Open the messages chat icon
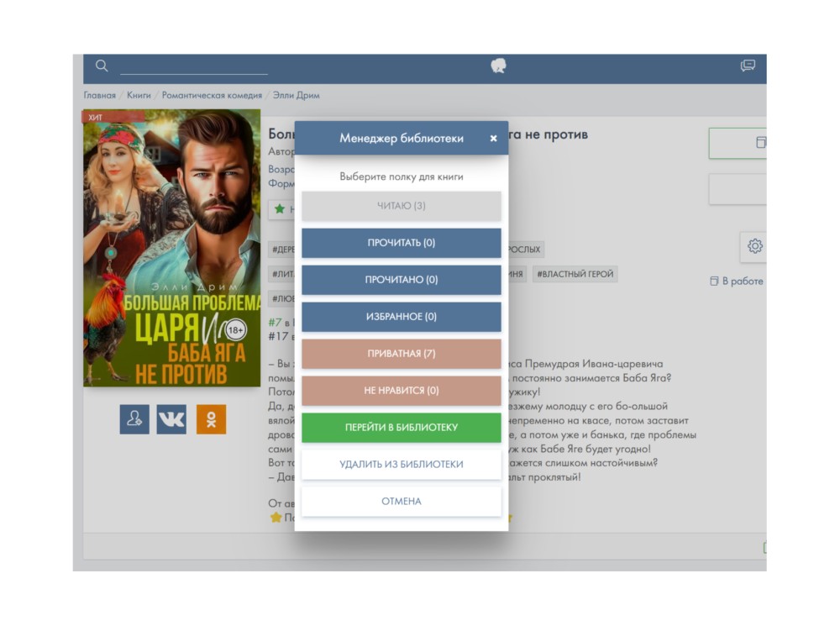This screenshot has height=626, width=840. pos(748,66)
